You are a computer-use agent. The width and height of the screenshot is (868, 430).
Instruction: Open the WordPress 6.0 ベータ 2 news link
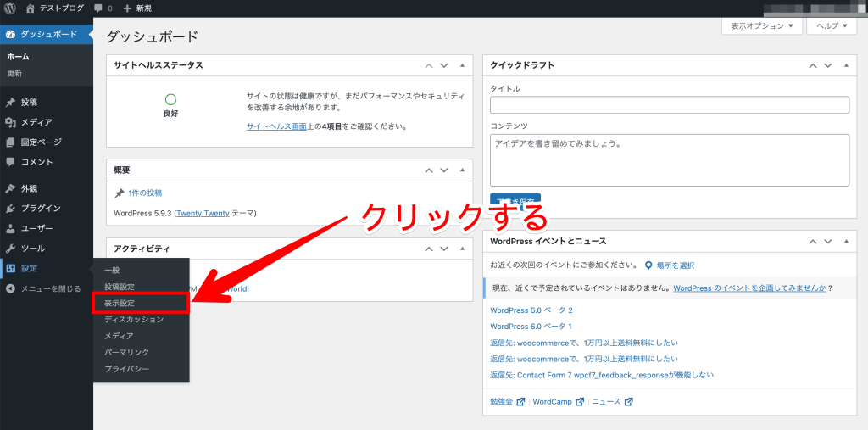coord(531,310)
